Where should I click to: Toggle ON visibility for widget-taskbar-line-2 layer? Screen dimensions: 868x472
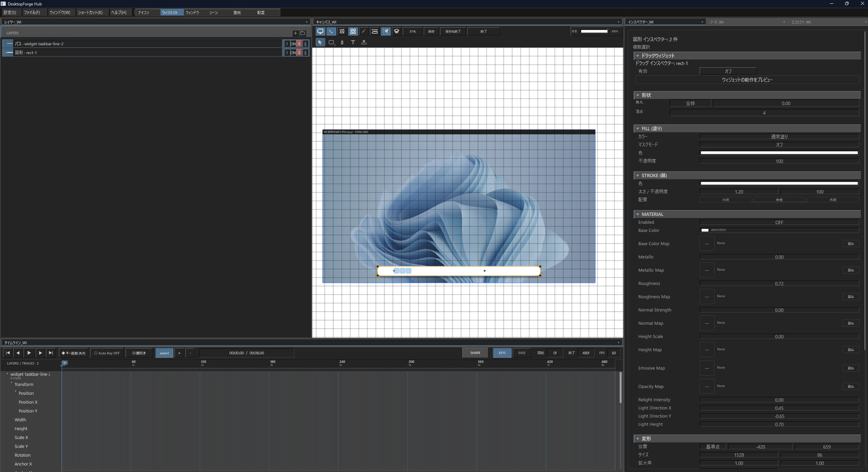(x=293, y=44)
